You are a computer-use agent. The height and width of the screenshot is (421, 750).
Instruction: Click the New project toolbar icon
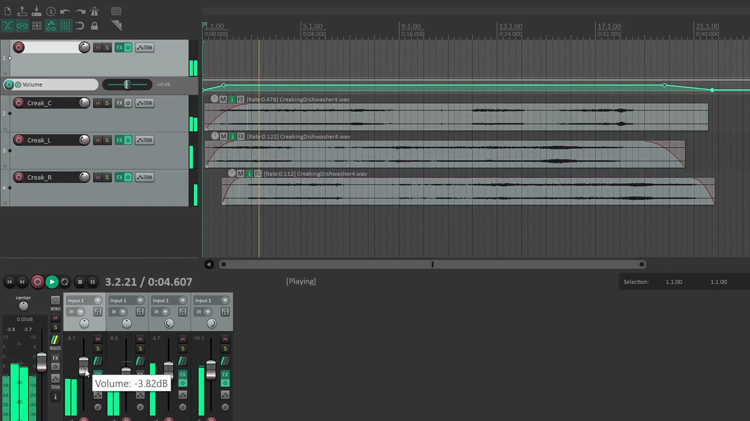click(8, 11)
